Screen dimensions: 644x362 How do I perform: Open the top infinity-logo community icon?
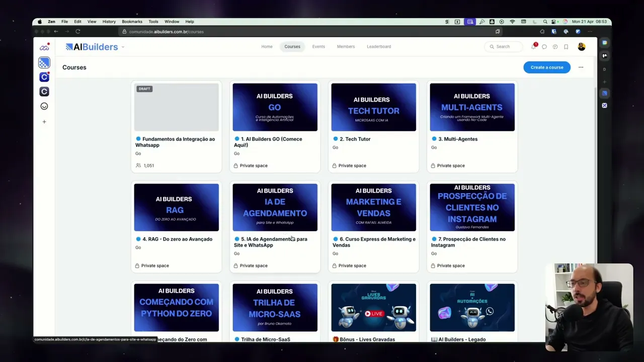coord(44,47)
